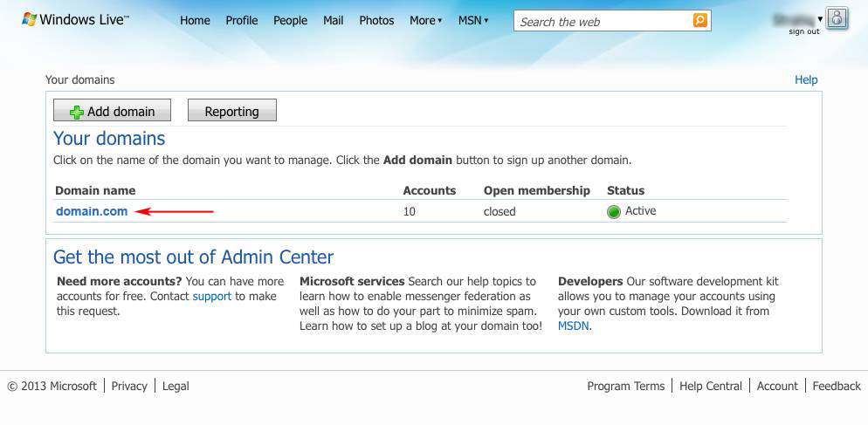Click the orange web search icon
868x425 pixels.
699,21
